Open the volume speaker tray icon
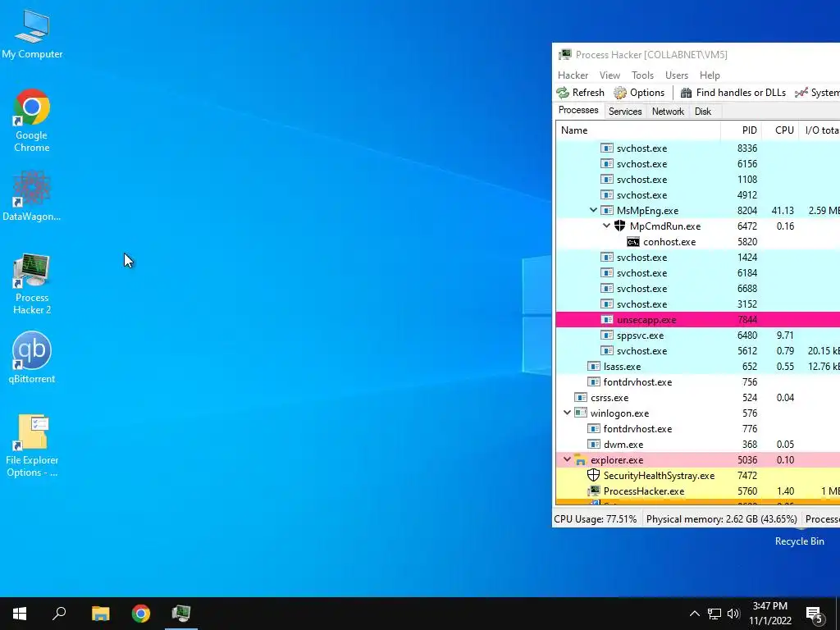Image resolution: width=840 pixels, height=630 pixels. [x=733, y=614]
